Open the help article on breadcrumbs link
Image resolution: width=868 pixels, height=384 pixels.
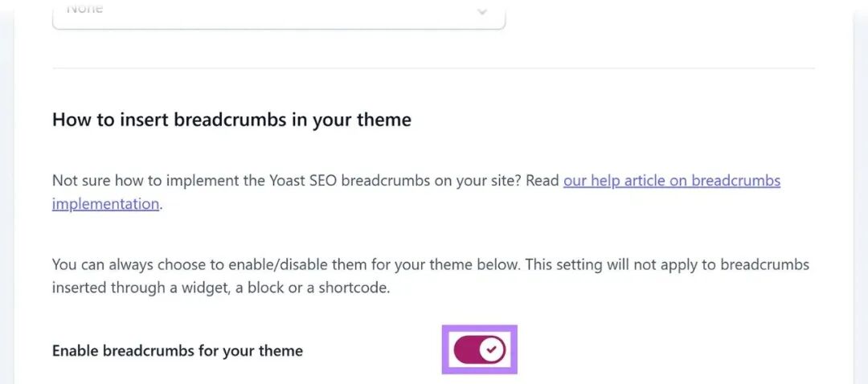671,181
